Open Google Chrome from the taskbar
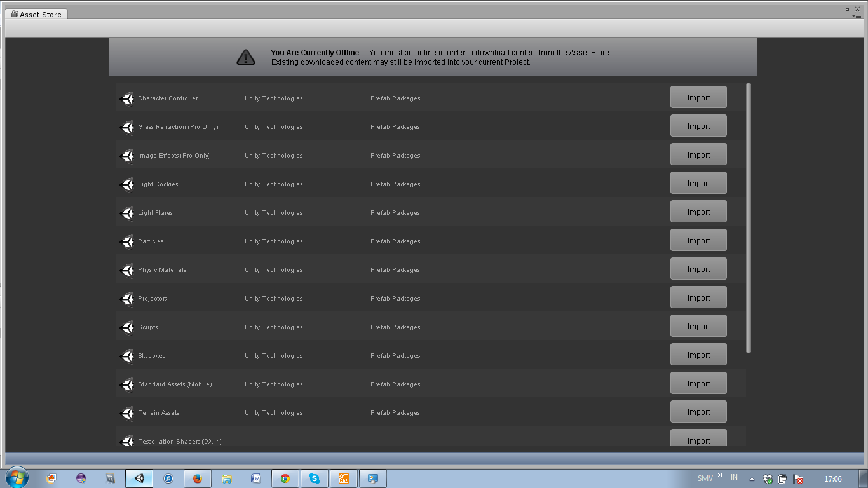This screenshot has width=868, height=488. 285,478
